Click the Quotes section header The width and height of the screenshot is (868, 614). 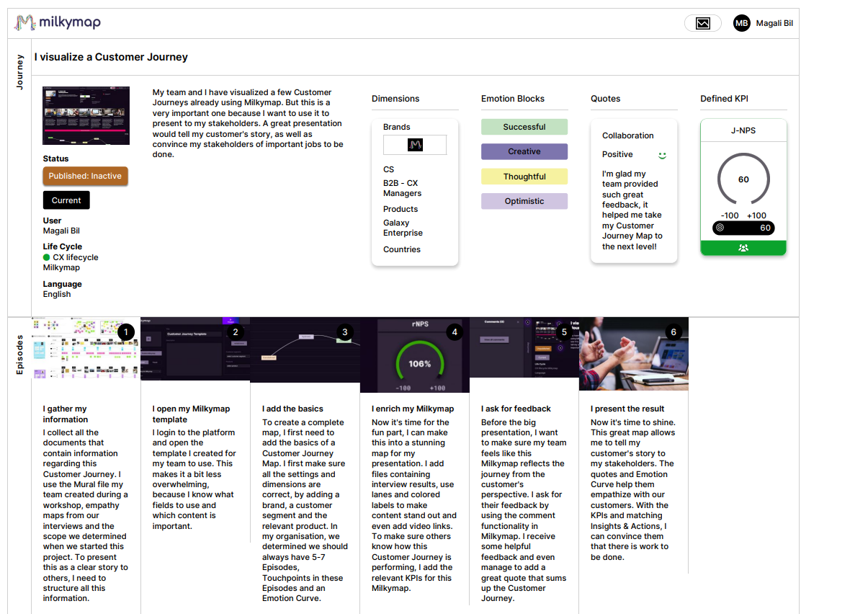click(606, 99)
